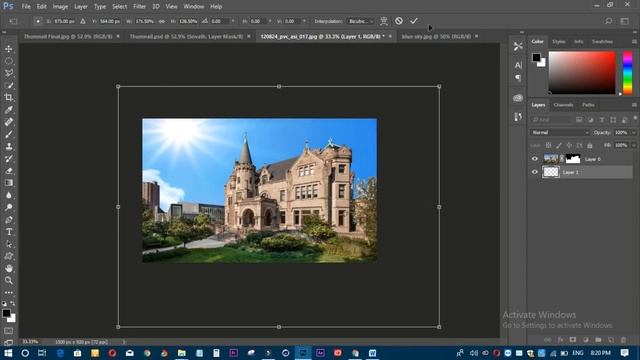
Task: Select the Hand tool
Action: (x=9, y=268)
